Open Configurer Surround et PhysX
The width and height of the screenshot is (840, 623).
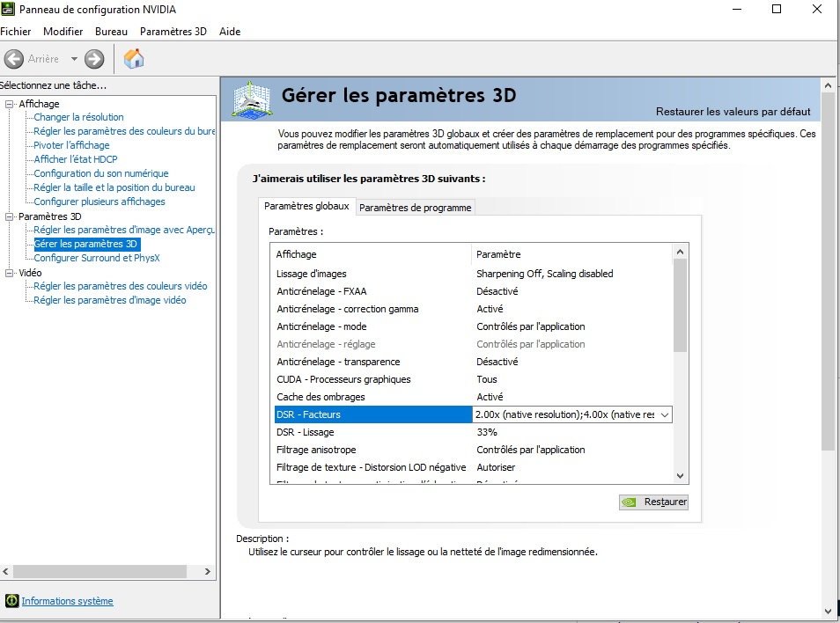pos(97,258)
